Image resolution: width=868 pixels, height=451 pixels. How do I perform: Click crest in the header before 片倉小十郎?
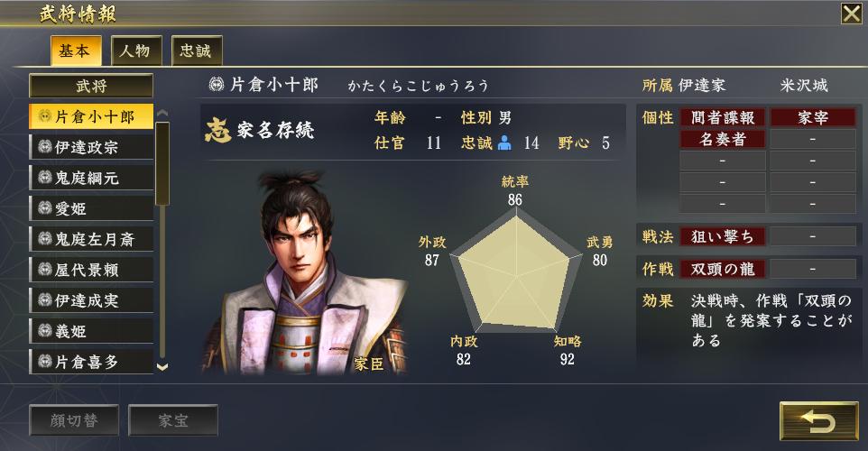tap(217, 85)
